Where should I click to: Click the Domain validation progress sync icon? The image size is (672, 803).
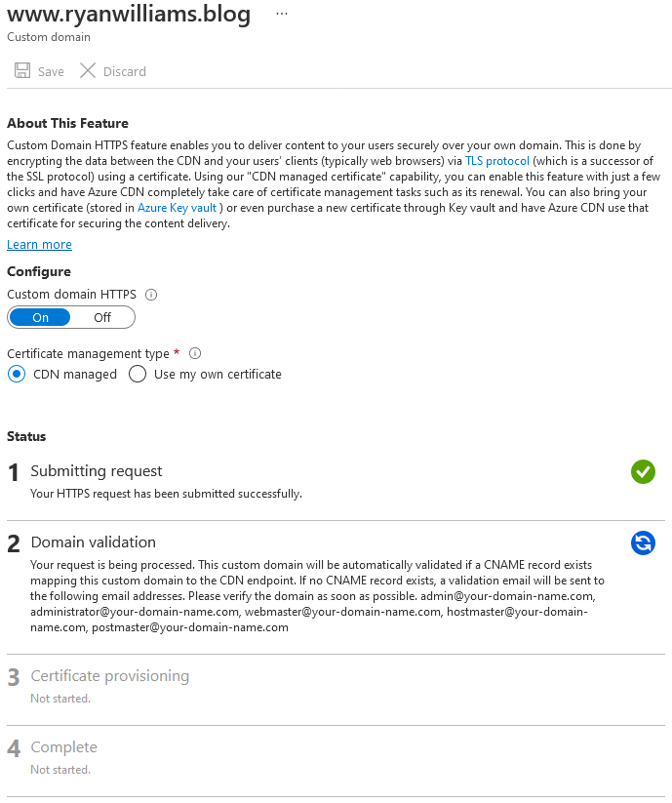click(x=643, y=542)
